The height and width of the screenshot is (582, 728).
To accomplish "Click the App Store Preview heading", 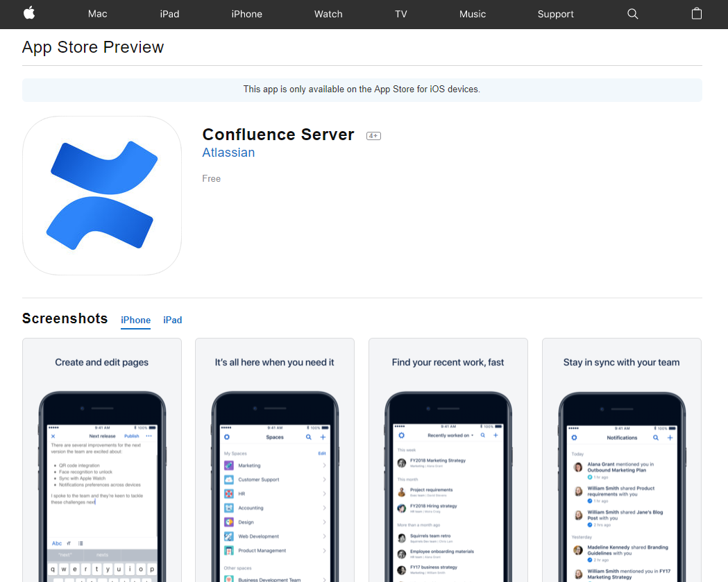I will tap(93, 47).
